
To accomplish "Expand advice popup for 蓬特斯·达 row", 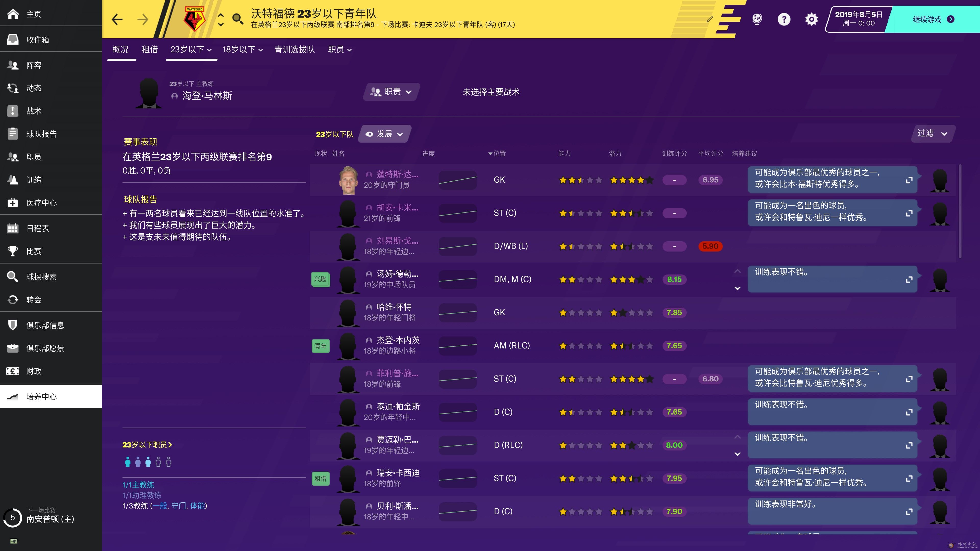I will pos(909,180).
